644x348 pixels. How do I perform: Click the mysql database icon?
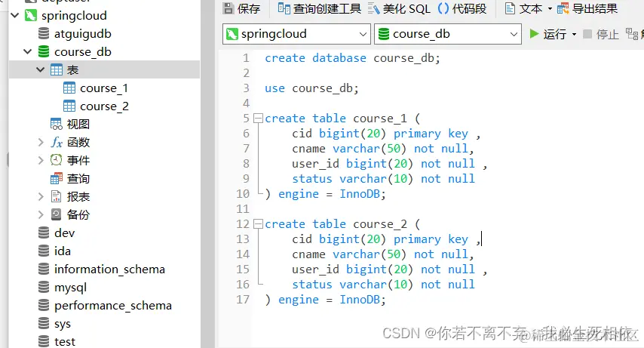click(x=44, y=287)
